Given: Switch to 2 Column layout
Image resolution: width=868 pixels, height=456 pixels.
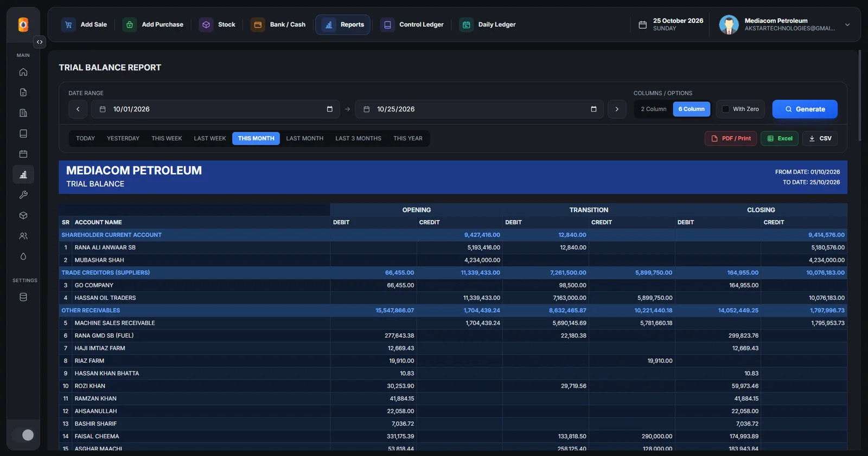Looking at the screenshot, I should coord(654,109).
